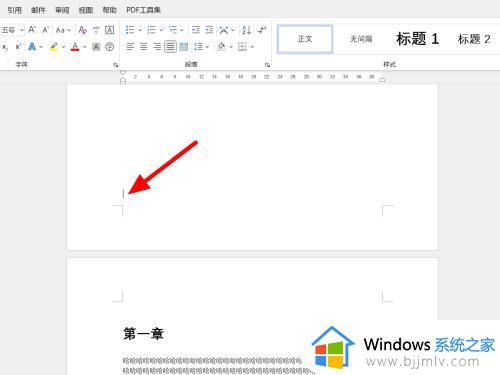
Task: Apply the 标题 2 style
Action: [x=474, y=39]
